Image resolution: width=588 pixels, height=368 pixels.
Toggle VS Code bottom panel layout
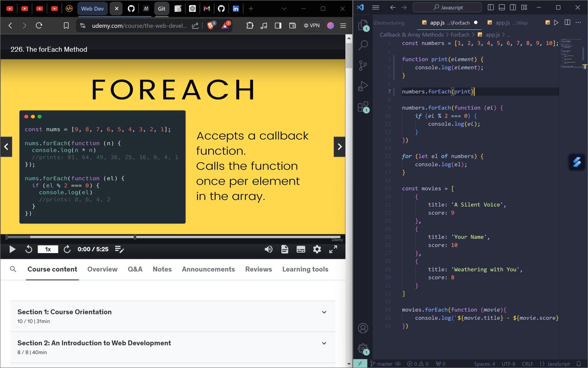(x=503, y=8)
